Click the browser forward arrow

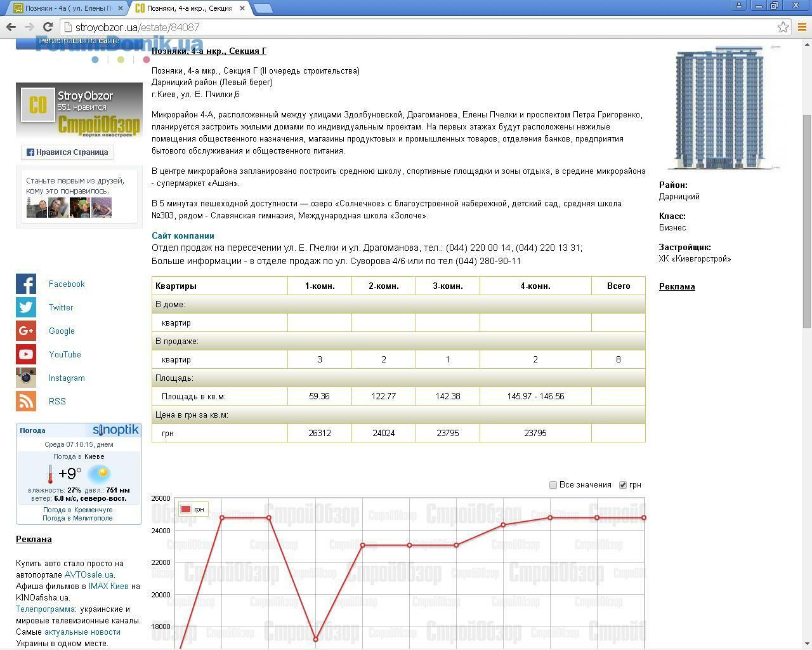[29, 27]
